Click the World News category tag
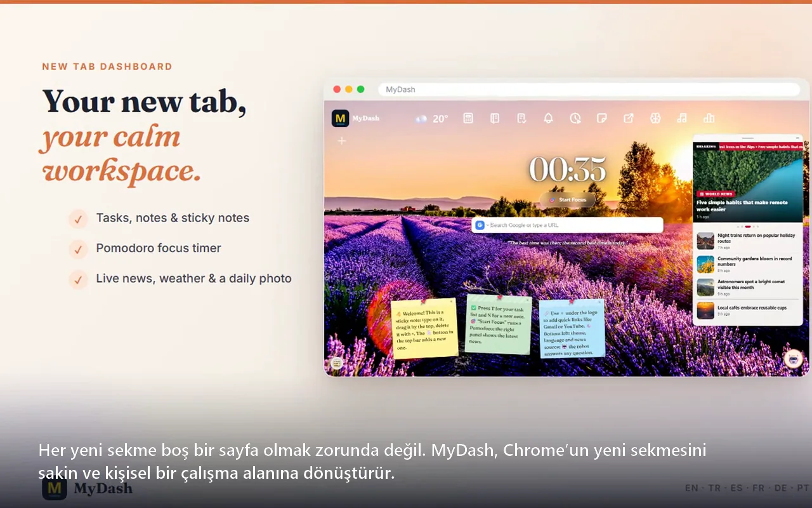This screenshot has width=812, height=508. 716,194
